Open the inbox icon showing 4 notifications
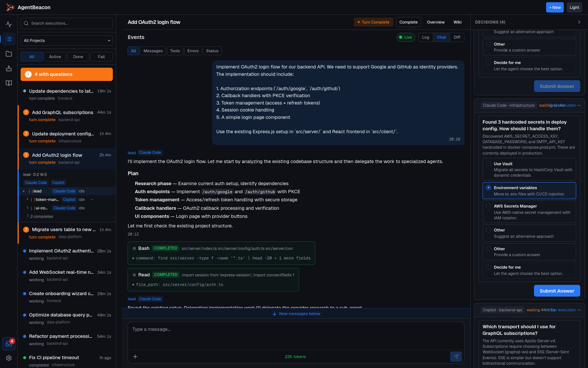Screen dimensions: 588x368 (x=8, y=343)
